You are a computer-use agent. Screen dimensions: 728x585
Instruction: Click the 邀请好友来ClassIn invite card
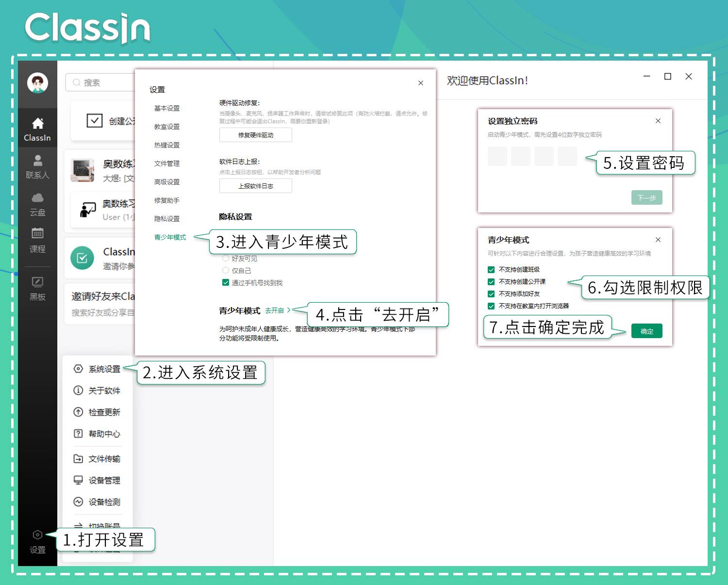coord(99,304)
